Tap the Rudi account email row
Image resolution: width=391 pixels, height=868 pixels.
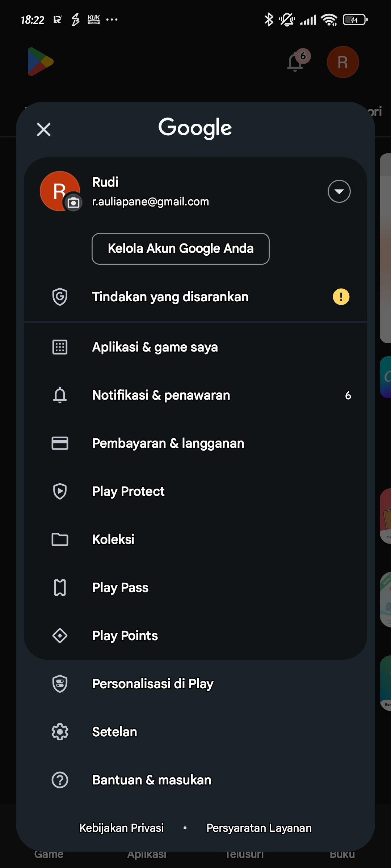150,201
